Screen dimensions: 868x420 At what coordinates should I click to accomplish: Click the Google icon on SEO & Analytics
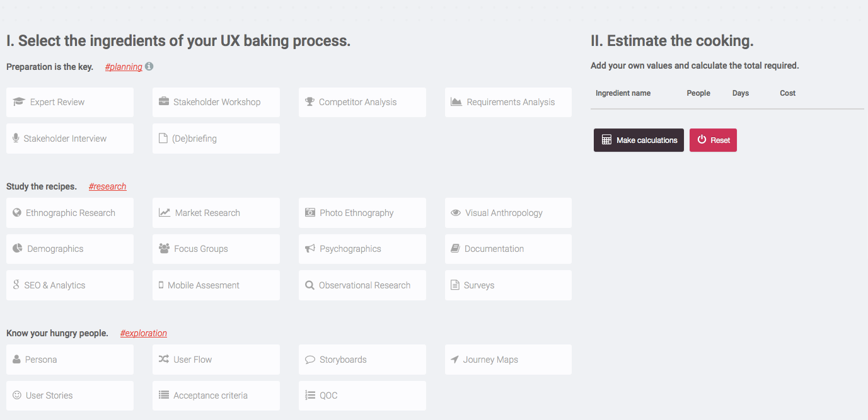point(16,285)
